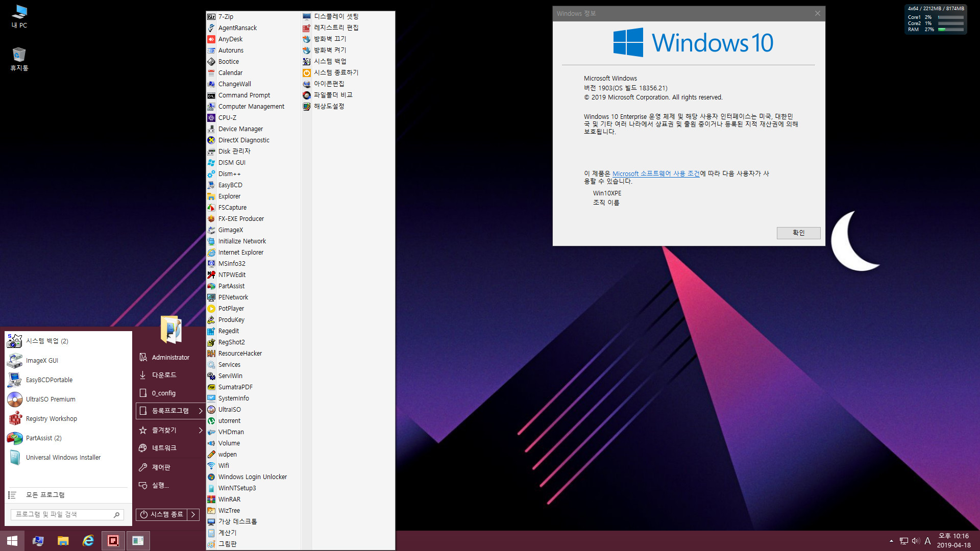Expand the 등록프로그램 submenu arrow
The height and width of the screenshot is (551, 980).
click(x=201, y=411)
